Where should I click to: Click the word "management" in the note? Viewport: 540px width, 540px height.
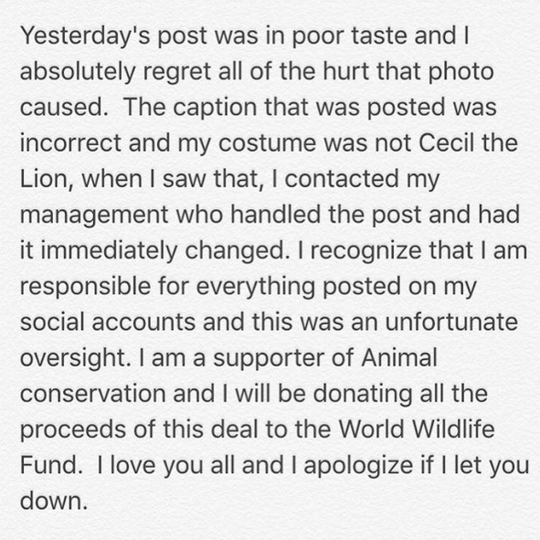pyautogui.click(x=94, y=216)
